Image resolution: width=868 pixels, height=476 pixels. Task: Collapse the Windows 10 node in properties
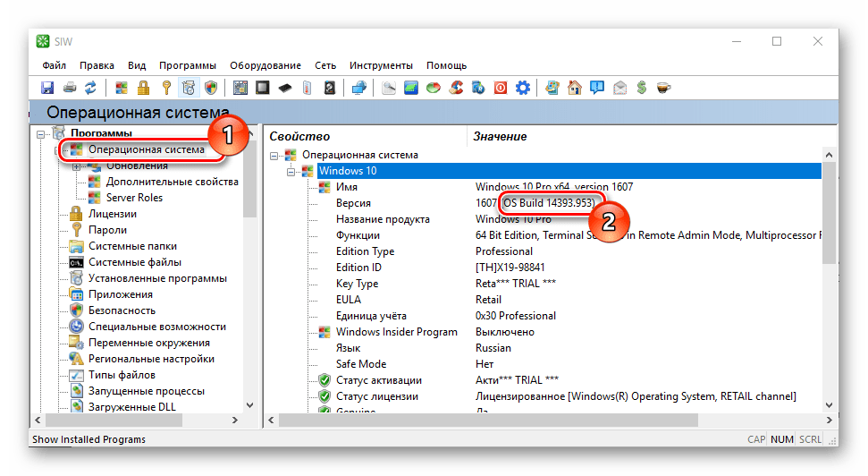point(291,171)
